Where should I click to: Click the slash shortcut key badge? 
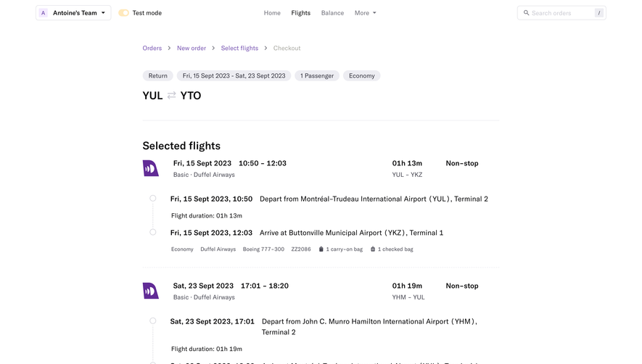(599, 13)
